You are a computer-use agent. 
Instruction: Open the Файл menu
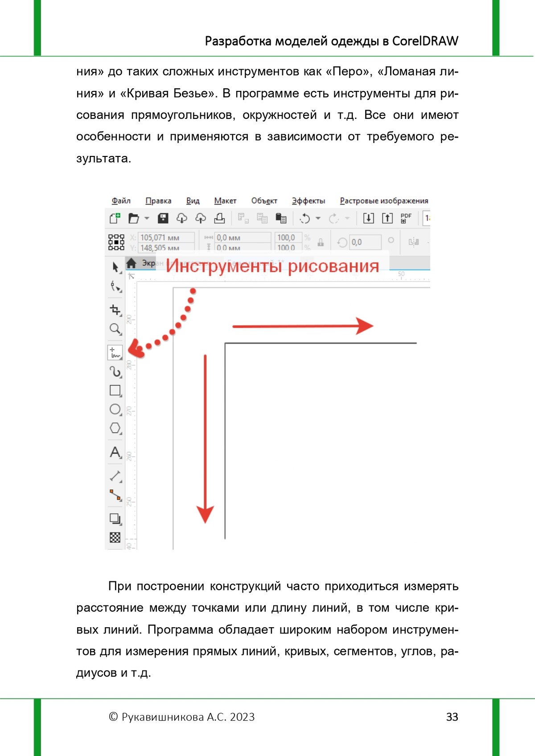click(121, 201)
